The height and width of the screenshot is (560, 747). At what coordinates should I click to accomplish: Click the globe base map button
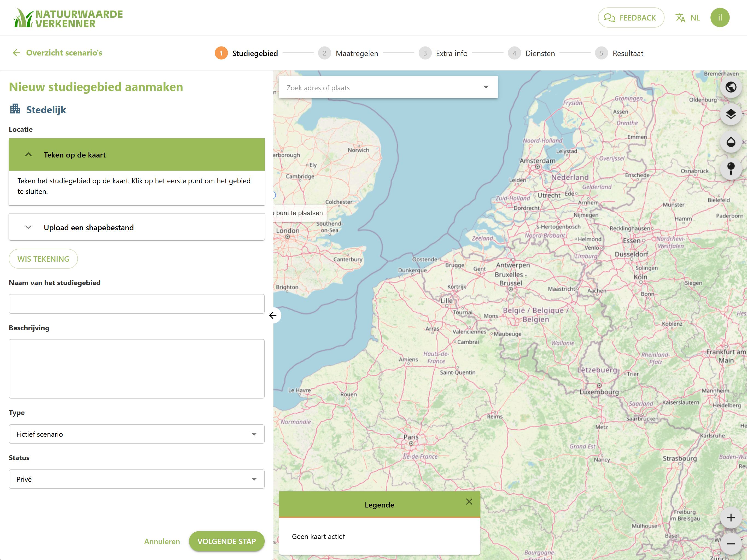pyautogui.click(x=731, y=87)
